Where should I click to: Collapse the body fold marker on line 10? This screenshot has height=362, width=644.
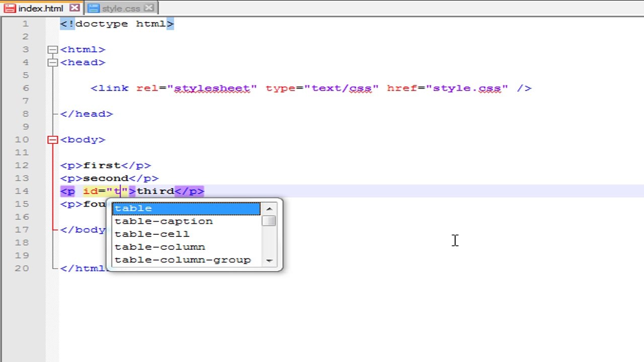point(53,140)
